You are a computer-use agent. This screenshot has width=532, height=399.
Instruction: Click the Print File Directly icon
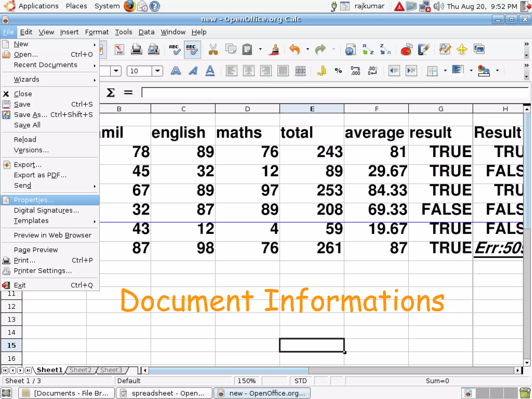pyautogui.click(x=136, y=49)
